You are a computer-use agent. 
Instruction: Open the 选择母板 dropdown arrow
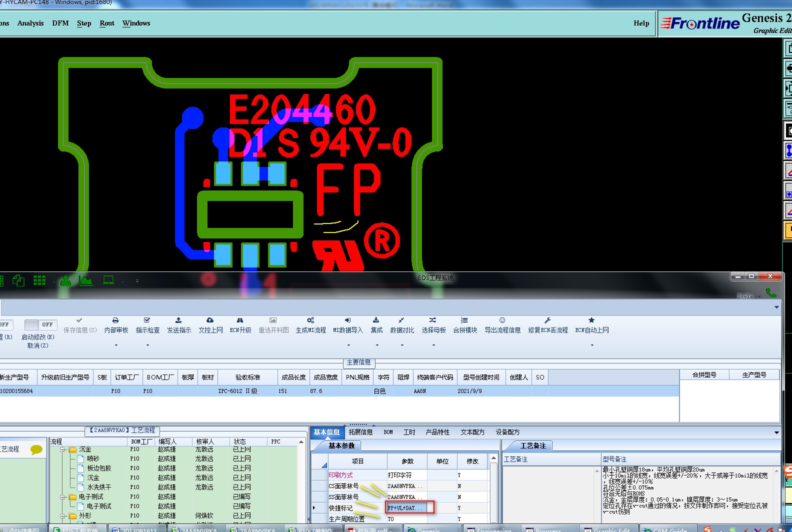click(433, 345)
